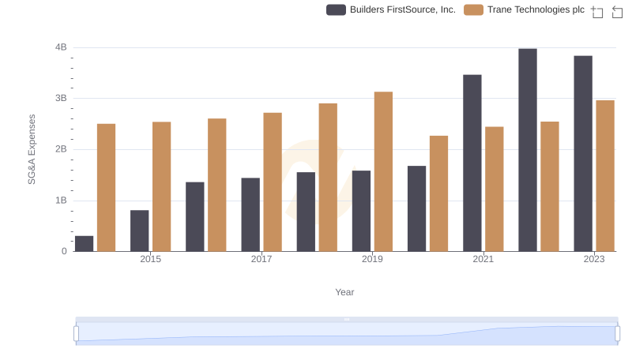Screen dimensions: 632x364
Task: Select the 2022 Trane Technologies bar
Action: coord(550,186)
